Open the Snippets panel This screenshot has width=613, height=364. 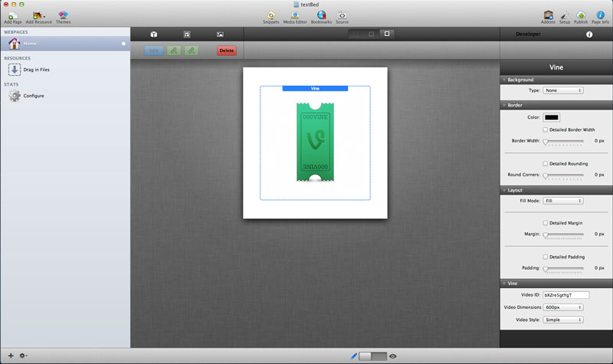[x=271, y=15]
